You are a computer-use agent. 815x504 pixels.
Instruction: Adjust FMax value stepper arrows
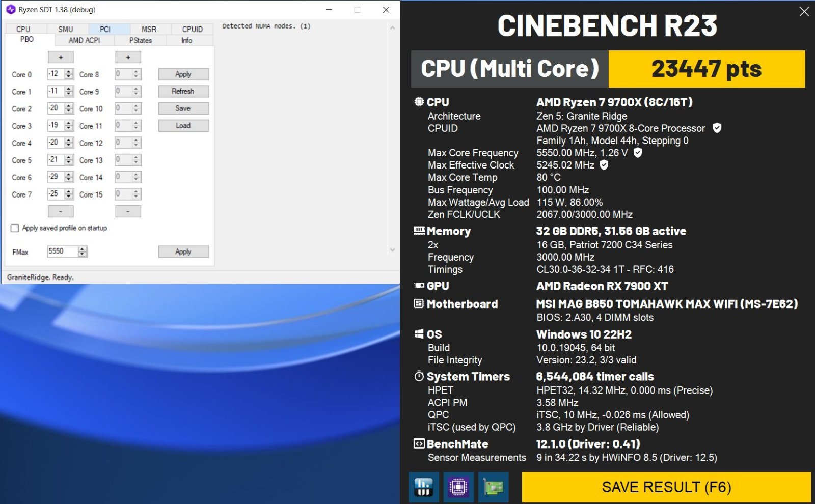coord(83,251)
